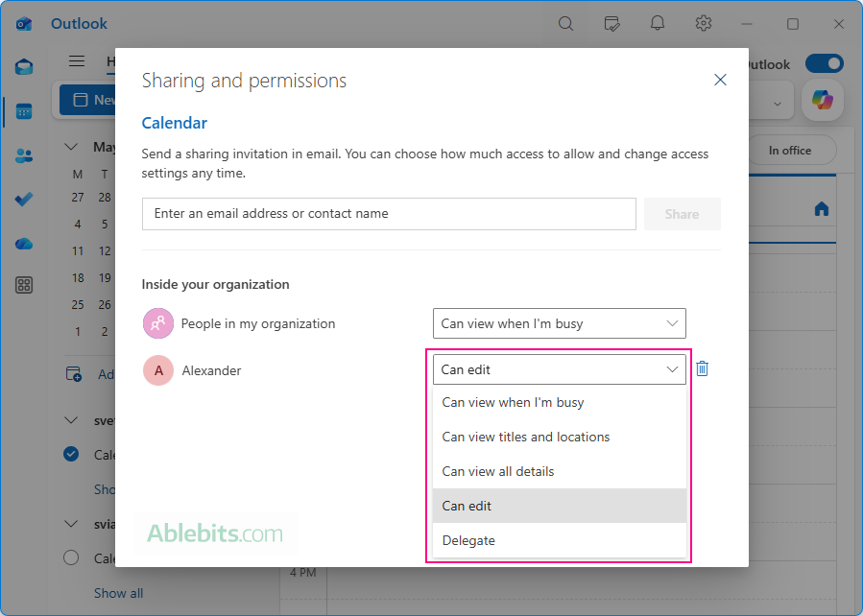Screen dimensions: 863x616
Task: Select day 28 in mini calendar
Action: tap(105, 197)
